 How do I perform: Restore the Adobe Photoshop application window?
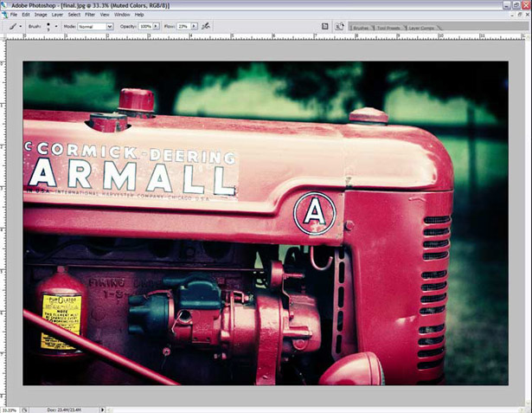click(x=516, y=5)
